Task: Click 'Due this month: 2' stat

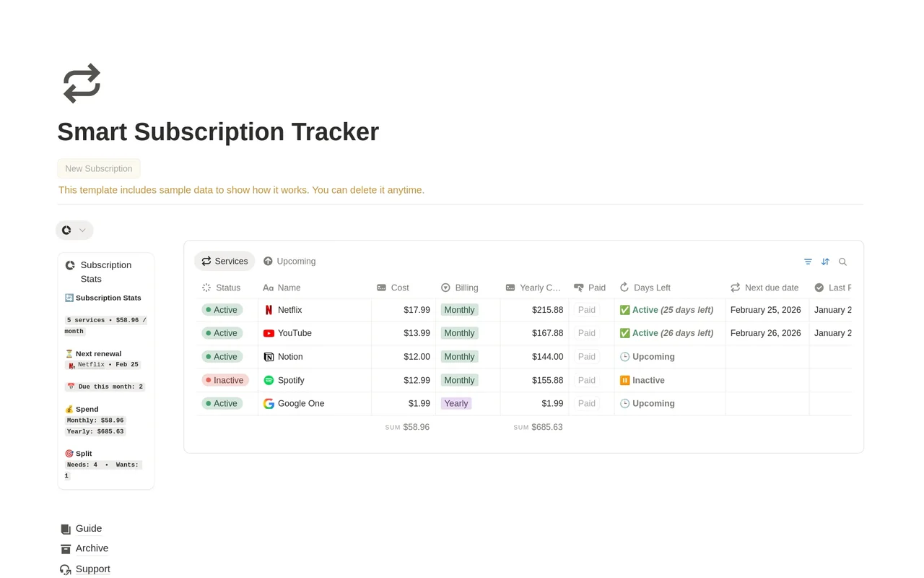Action: (x=105, y=387)
